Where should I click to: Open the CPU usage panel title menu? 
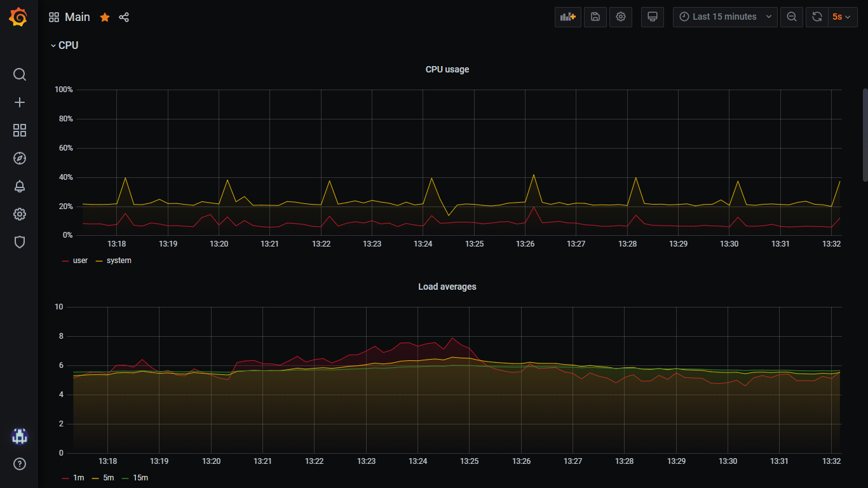point(447,69)
